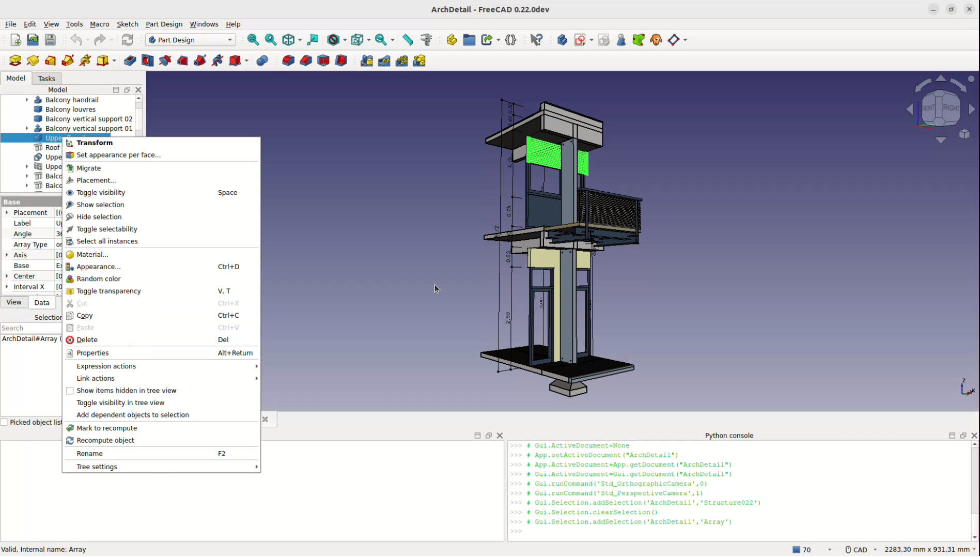Choose Random color from context menu
The image size is (980, 557).
coord(98,279)
